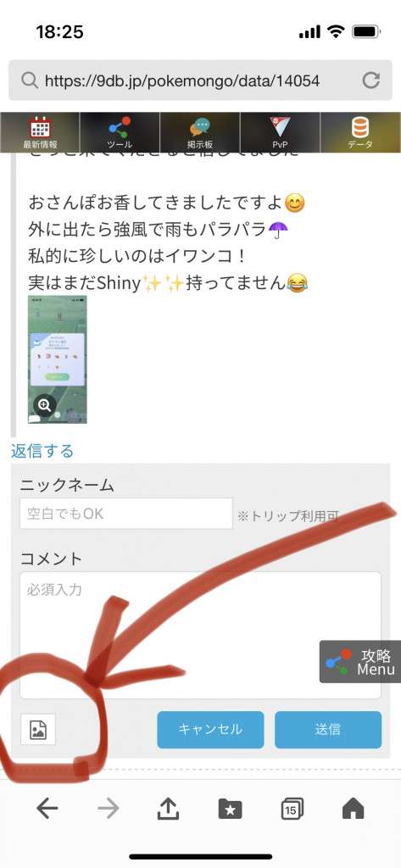Open the tab switcher showing 15 tabs
401x868 pixels.
(292, 809)
